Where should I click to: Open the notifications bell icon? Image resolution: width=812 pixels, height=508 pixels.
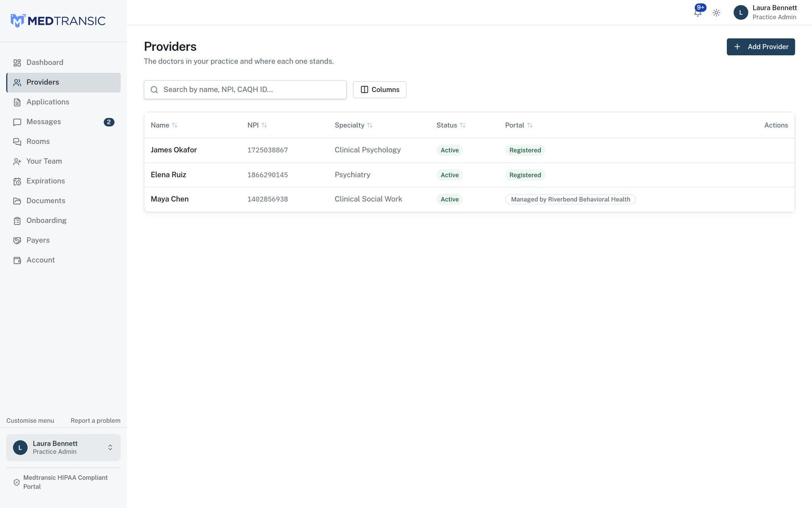(x=698, y=13)
